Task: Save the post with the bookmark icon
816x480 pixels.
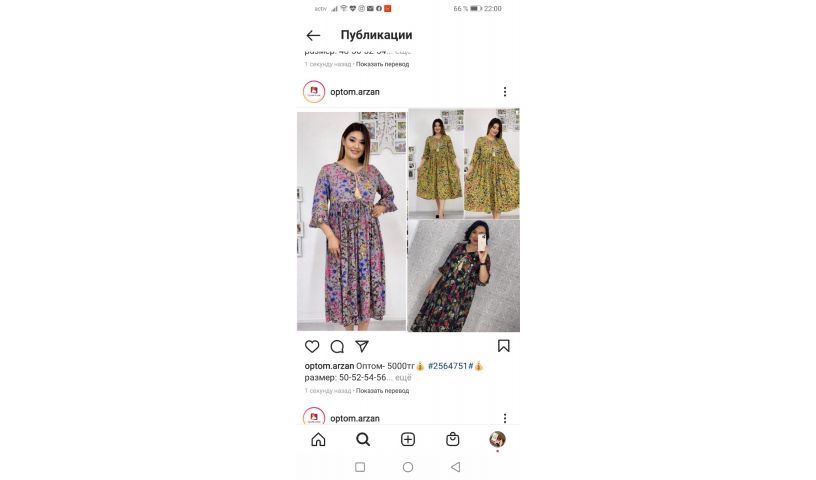Action: coord(503,346)
